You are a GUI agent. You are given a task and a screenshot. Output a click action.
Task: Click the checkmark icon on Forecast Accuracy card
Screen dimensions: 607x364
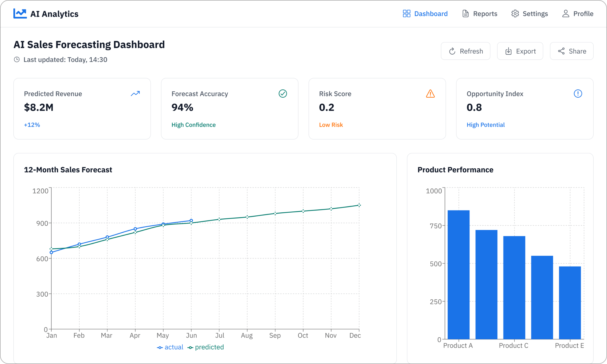pyautogui.click(x=283, y=94)
